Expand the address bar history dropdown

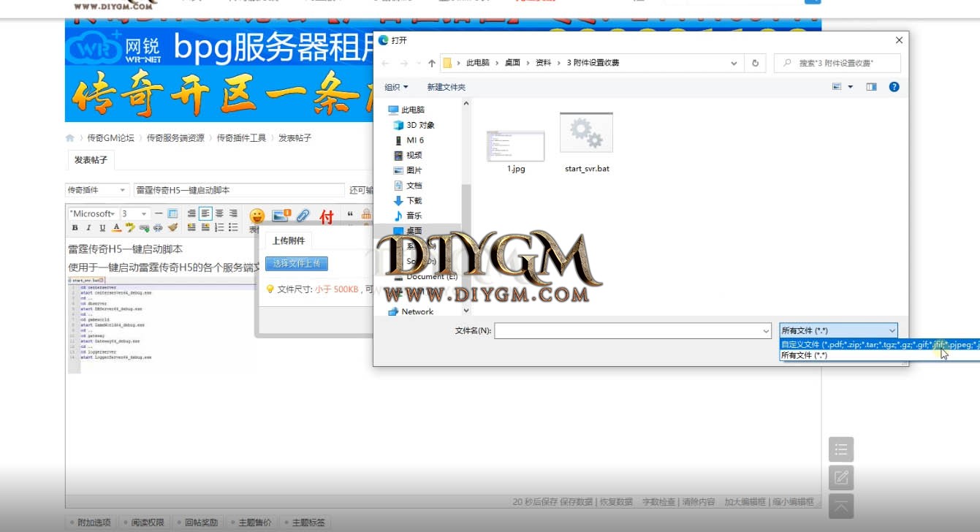(734, 63)
